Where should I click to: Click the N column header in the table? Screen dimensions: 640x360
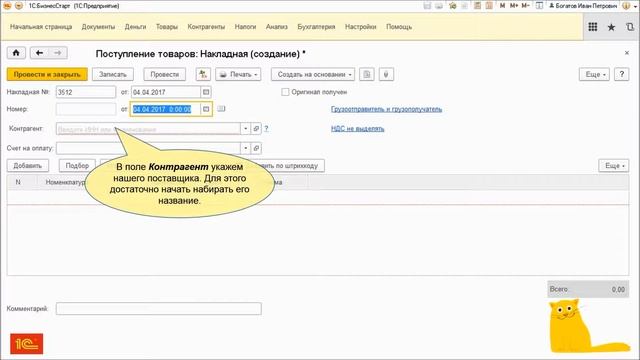(x=18, y=182)
